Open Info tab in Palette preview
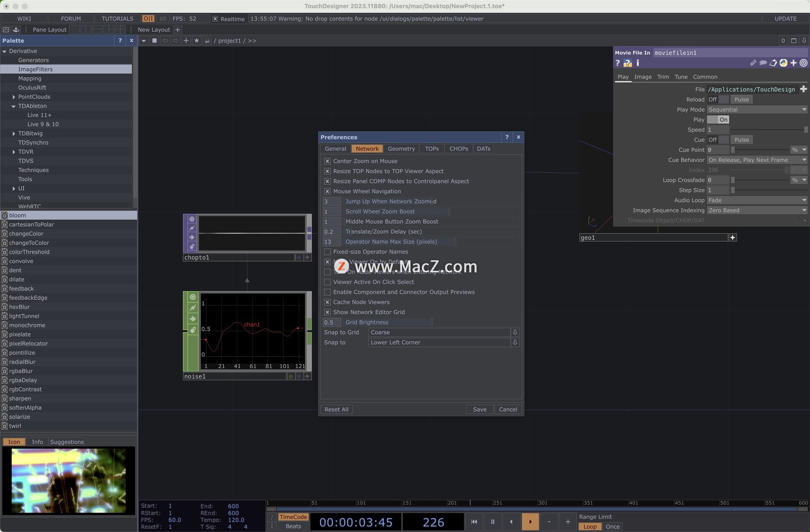Image resolution: width=810 pixels, height=532 pixels. click(x=37, y=442)
